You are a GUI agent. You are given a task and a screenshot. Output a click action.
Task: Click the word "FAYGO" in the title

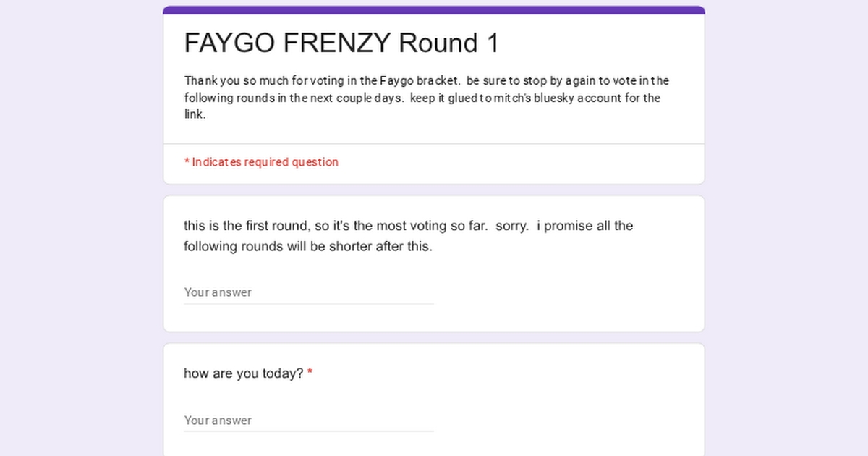coord(230,43)
